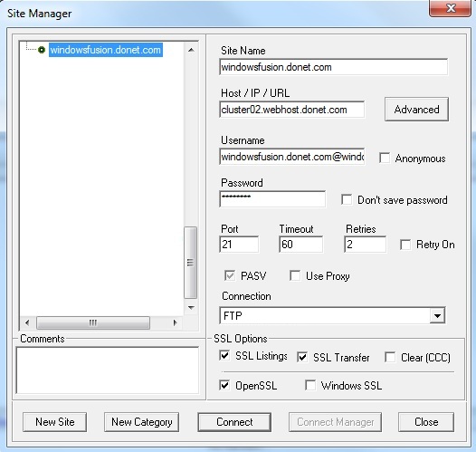Open the Connection type dropdown arrow
The image size is (476, 452).
437,315
